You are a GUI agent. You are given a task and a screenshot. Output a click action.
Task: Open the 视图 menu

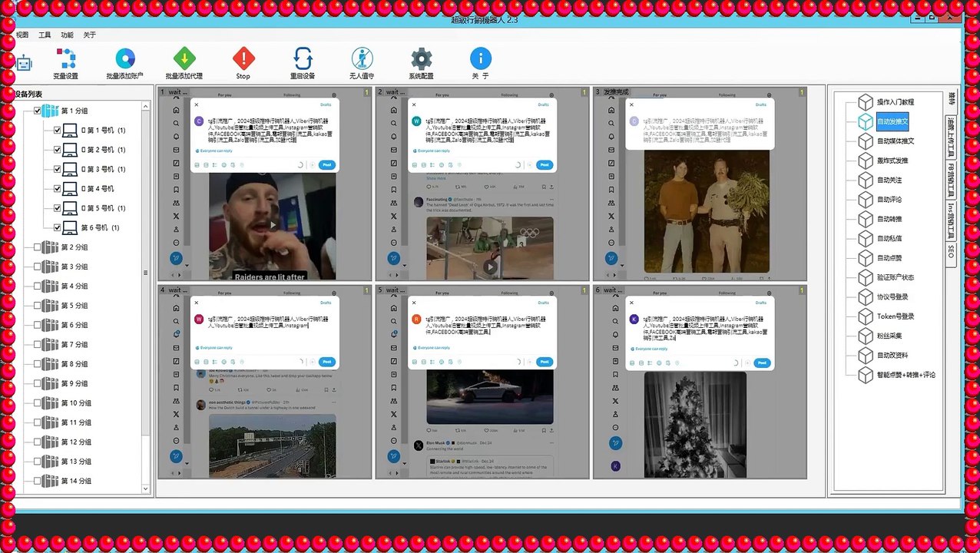pyautogui.click(x=22, y=35)
